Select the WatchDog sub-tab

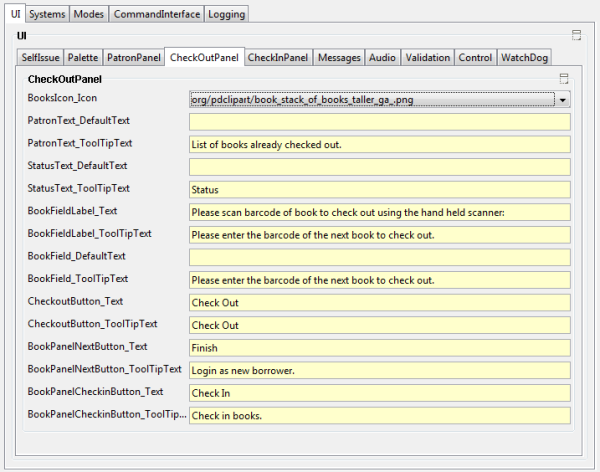tap(524, 58)
